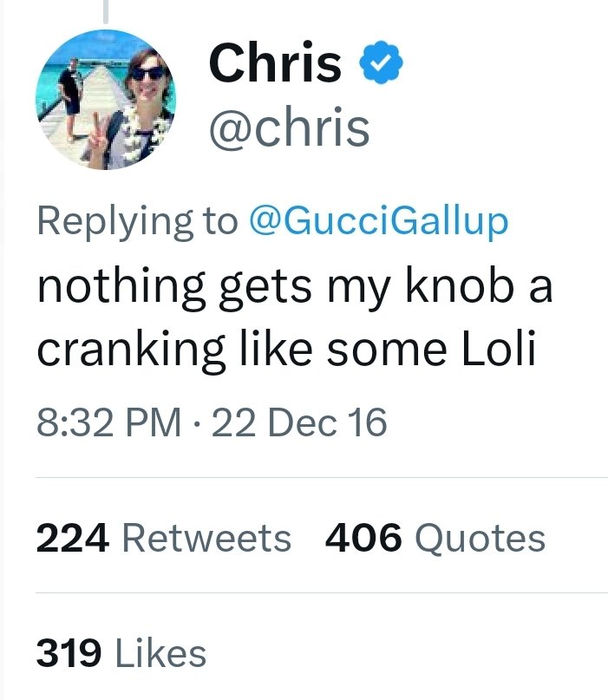Image resolution: width=608 pixels, height=700 pixels.
Task: Click the number 224 in retweet stats
Action: (72, 538)
